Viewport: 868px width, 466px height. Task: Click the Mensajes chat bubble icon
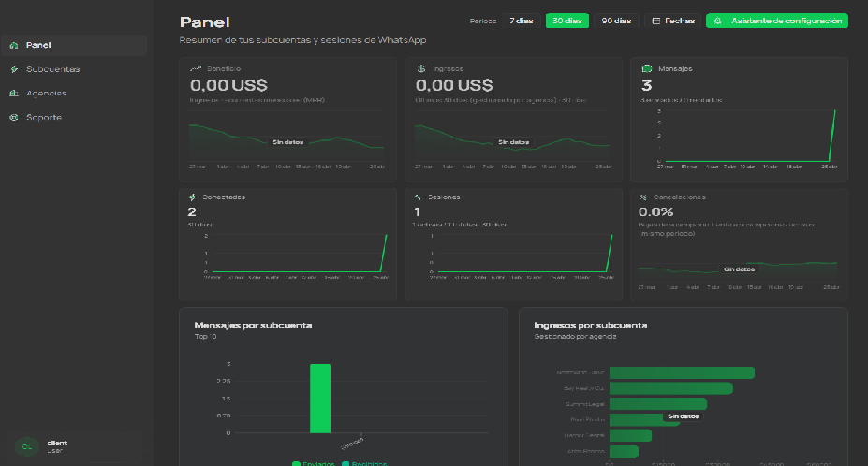click(x=647, y=68)
